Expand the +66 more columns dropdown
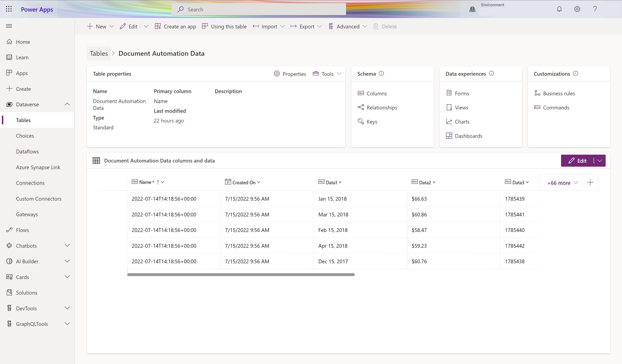The width and height of the screenshot is (622, 364). [562, 183]
